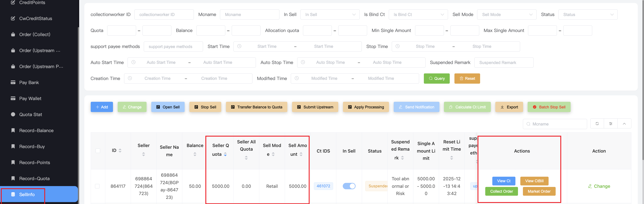Viewport: 644px width, 204px height.
Task: Click the Quota Stat circle icon
Action: click(x=13, y=114)
